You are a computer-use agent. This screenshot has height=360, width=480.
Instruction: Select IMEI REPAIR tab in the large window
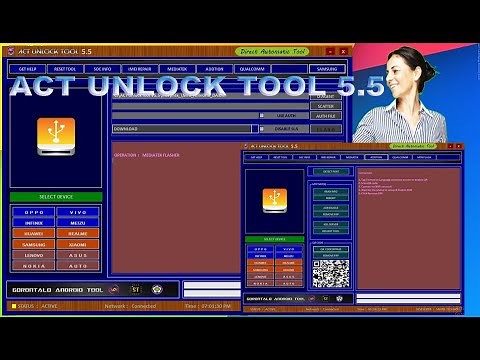139,69
